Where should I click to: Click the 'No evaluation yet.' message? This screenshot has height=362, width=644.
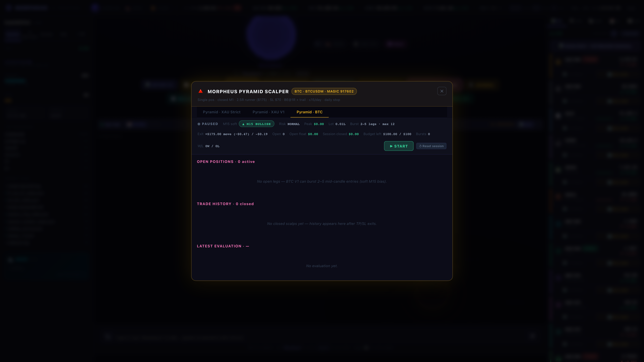point(322,266)
